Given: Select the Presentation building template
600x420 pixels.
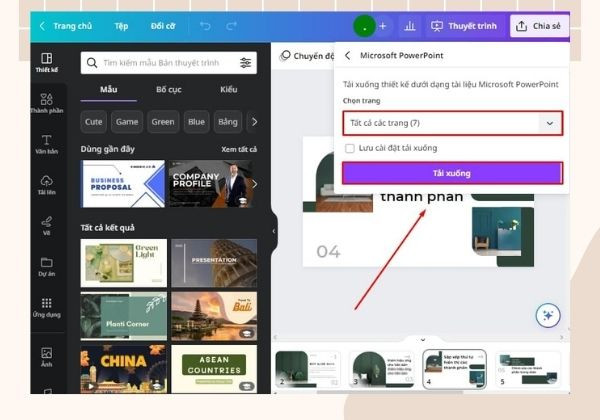Looking at the screenshot, I should coord(214,263).
